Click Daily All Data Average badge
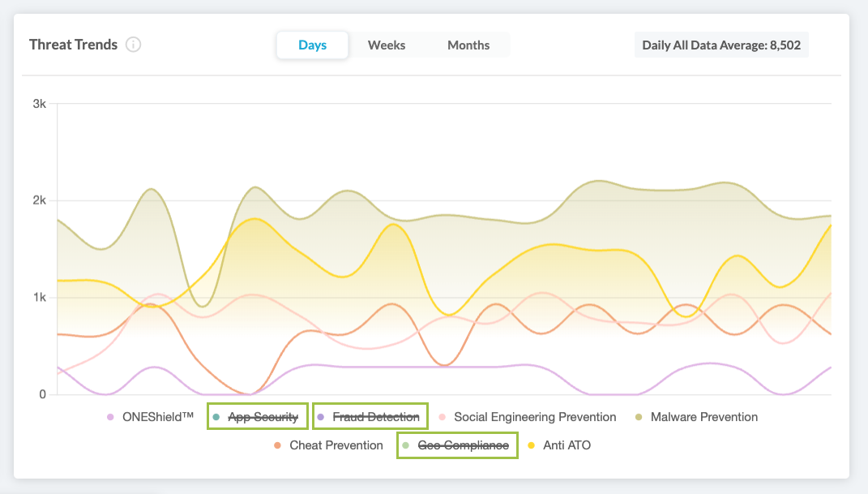 [x=720, y=45]
